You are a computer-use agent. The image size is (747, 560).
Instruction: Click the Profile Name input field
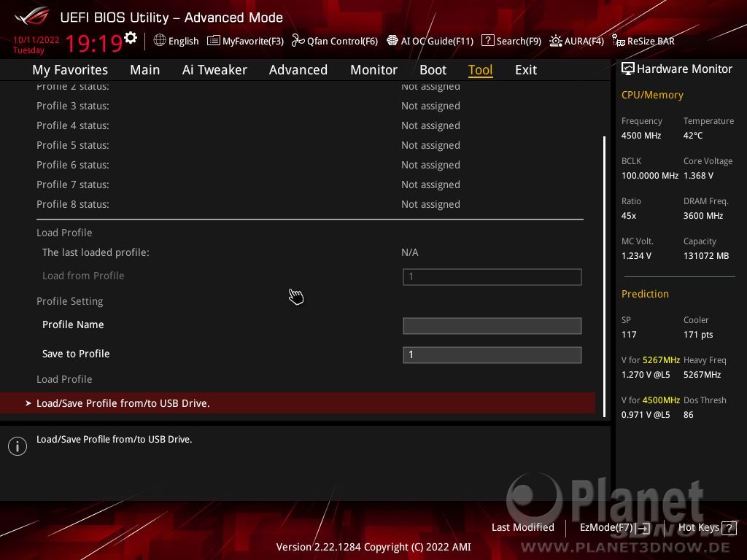pyautogui.click(x=492, y=326)
